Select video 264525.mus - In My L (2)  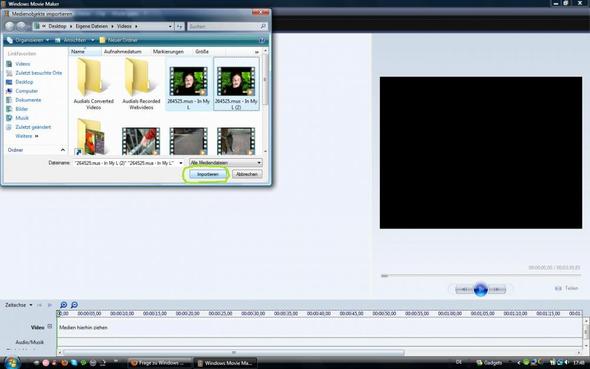(236, 84)
